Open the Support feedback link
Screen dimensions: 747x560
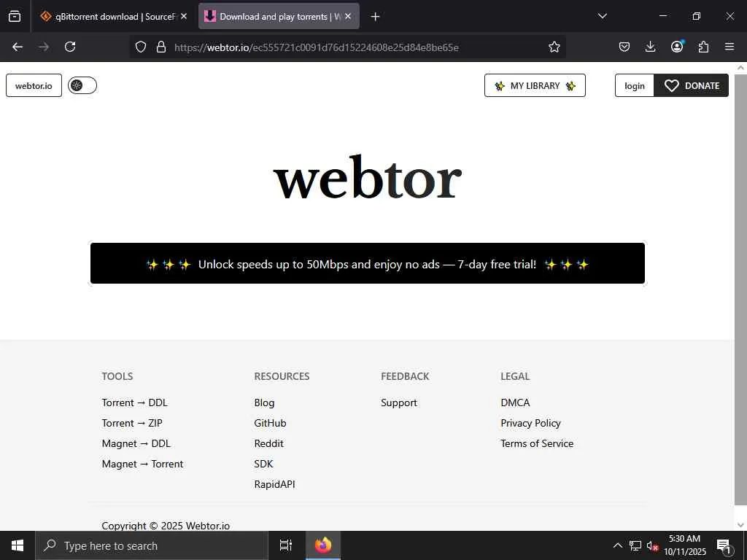coord(399,402)
